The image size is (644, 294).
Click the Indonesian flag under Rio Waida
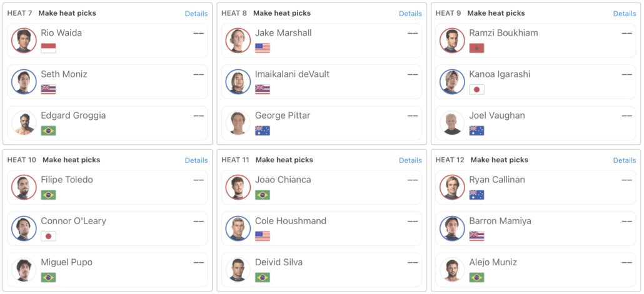click(x=48, y=48)
